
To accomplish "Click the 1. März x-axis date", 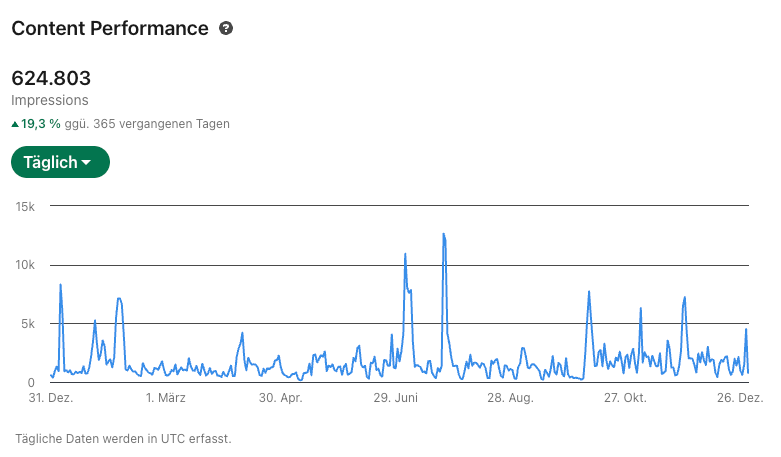I will point(166,398).
